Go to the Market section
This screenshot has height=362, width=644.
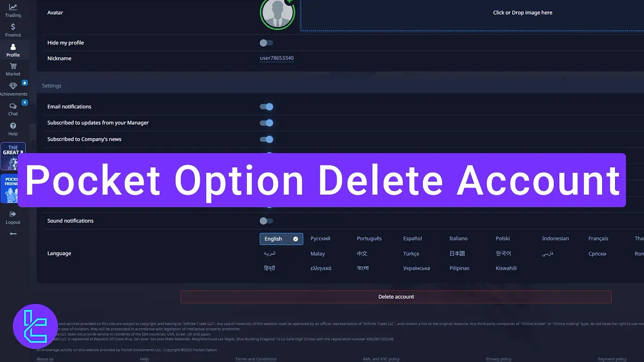12,69
